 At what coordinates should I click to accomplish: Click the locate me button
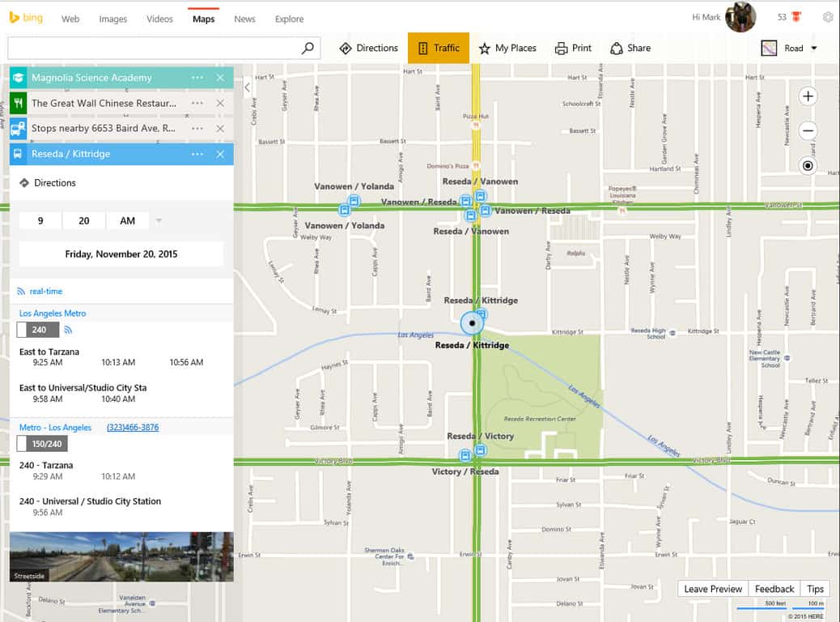click(808, 166)
